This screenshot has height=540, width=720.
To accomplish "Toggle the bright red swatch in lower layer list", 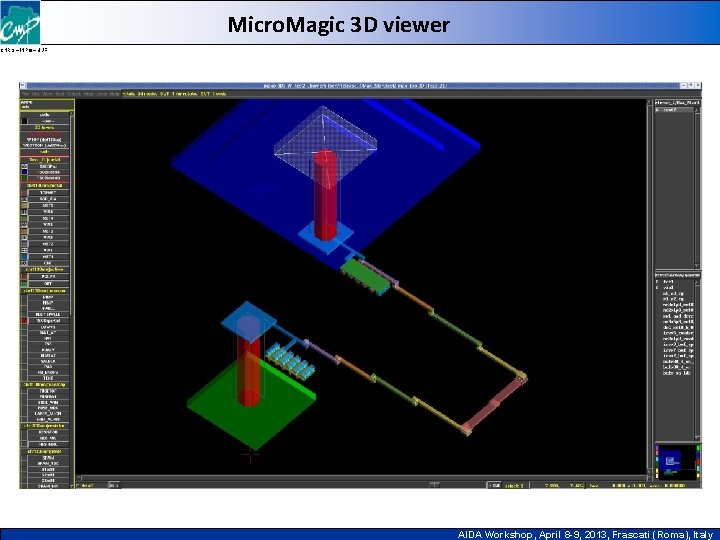I will coord(24,321).
